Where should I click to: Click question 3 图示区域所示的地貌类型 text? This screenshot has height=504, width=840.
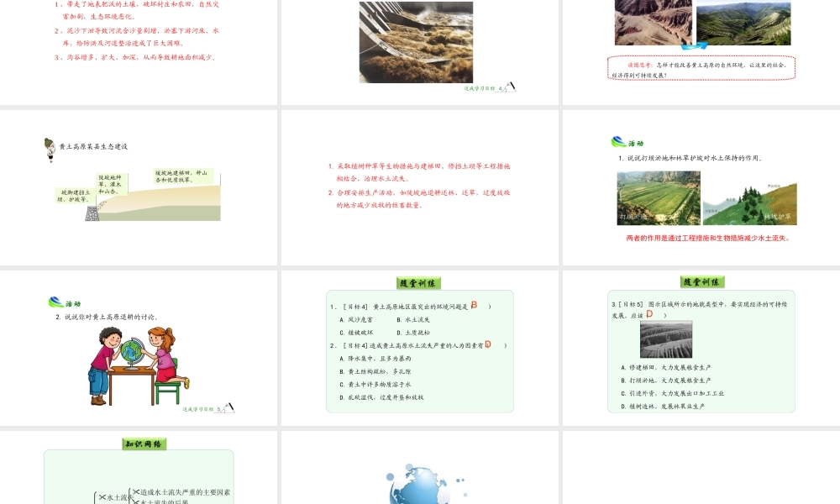point(700,310)
